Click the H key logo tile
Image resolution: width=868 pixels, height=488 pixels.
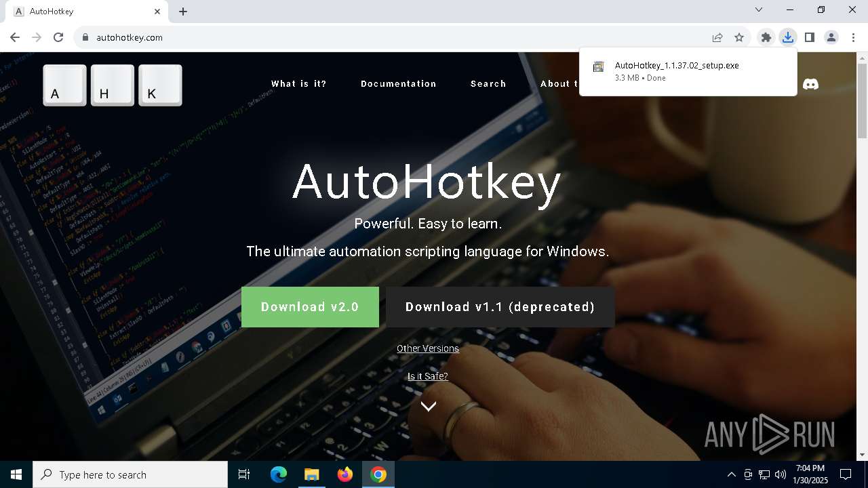(x=113, y=85)
